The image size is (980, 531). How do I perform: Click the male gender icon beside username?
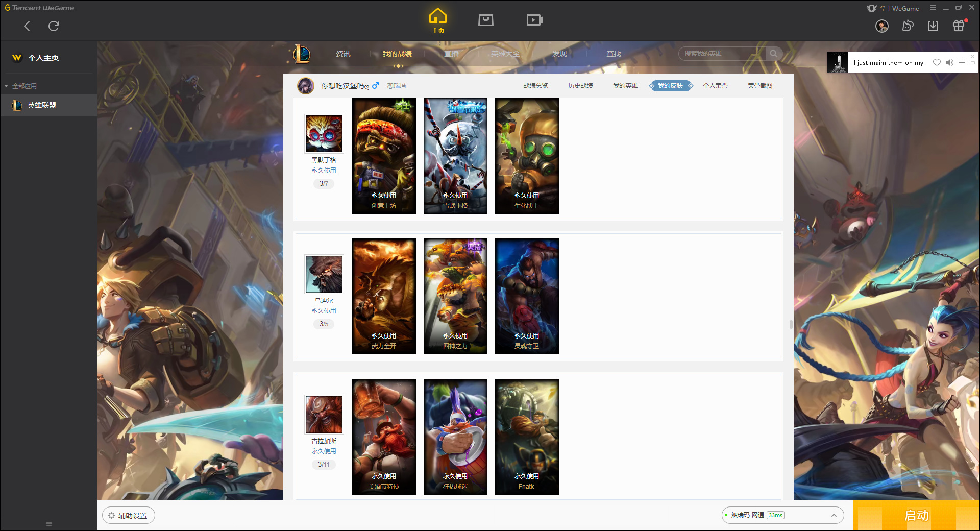375,86
